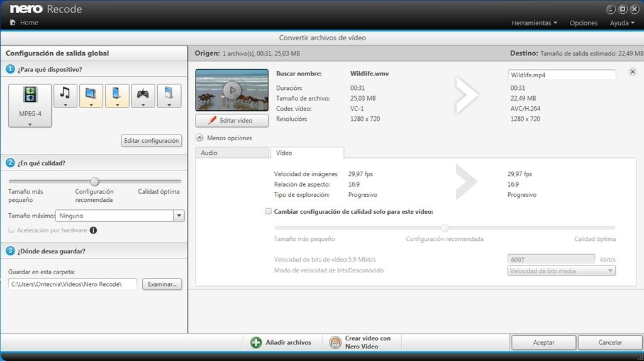This screenshot has width=644, height=361.
Task: Click Crear vídeo con Nero Video
Action: click(x=360, y=343)
